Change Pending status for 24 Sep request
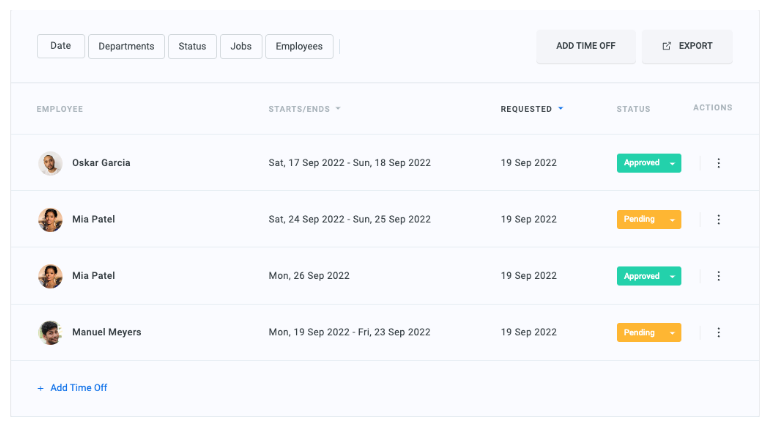 coord(673,220)
